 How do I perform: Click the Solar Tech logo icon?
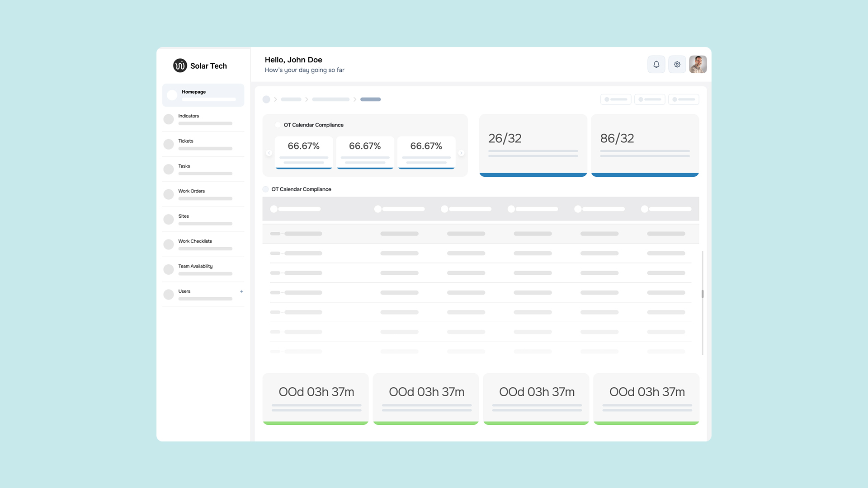(x=180, y=66)
